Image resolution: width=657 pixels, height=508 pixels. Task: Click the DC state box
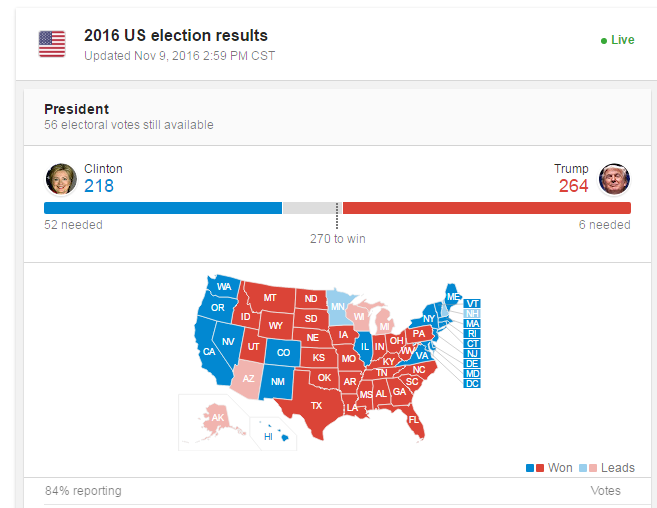(472, 383)
